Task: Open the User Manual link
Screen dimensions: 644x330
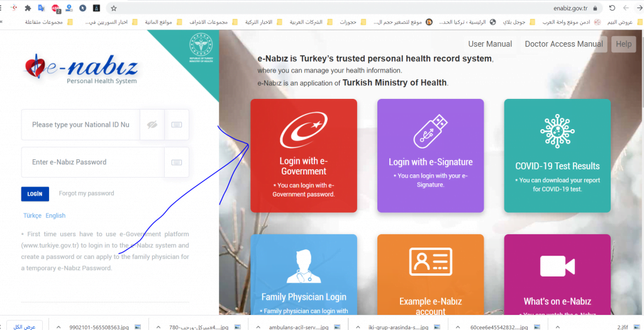Action: (490, 44)
